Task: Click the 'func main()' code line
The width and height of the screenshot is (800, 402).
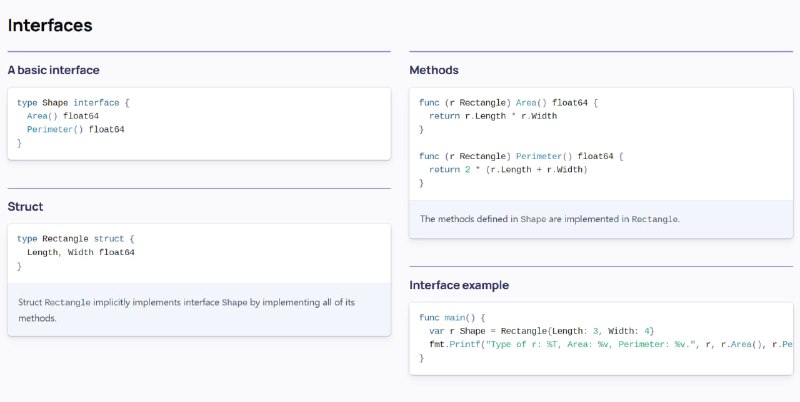Action: (452, 317)
